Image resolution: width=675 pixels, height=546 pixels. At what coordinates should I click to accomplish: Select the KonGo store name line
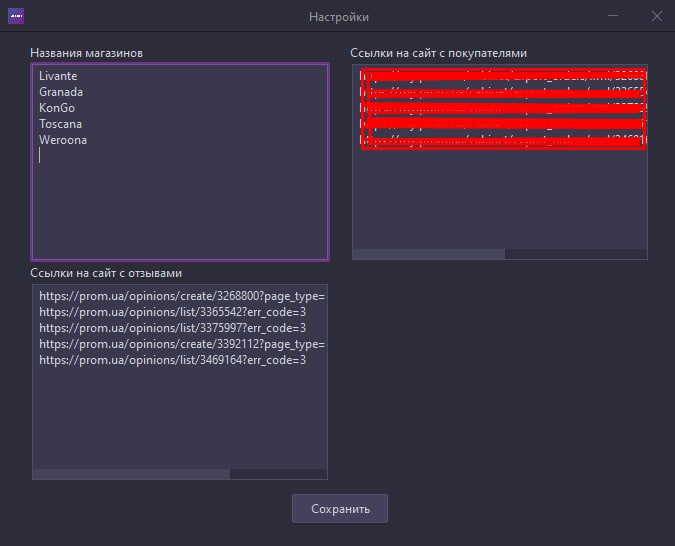[57, 108]
